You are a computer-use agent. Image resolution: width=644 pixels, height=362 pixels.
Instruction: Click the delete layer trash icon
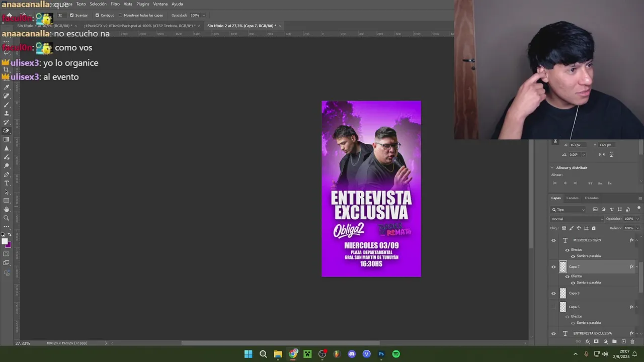click(x=632, y=341)
